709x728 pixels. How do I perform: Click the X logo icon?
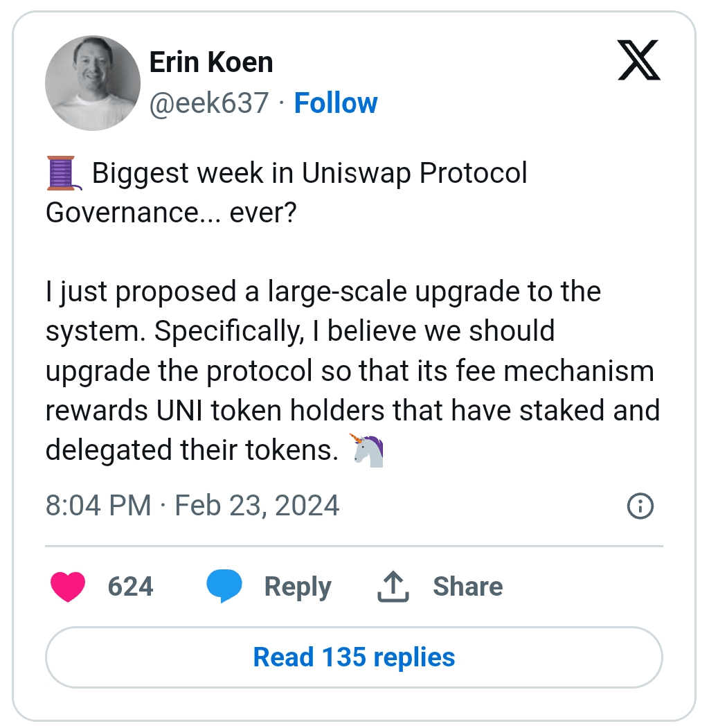pos(638,61)
